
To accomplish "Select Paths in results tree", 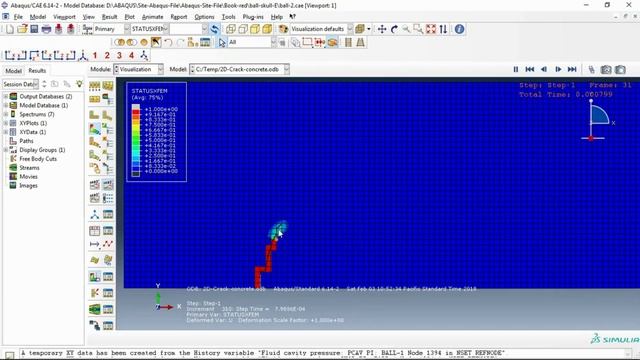I will [26, 141].
